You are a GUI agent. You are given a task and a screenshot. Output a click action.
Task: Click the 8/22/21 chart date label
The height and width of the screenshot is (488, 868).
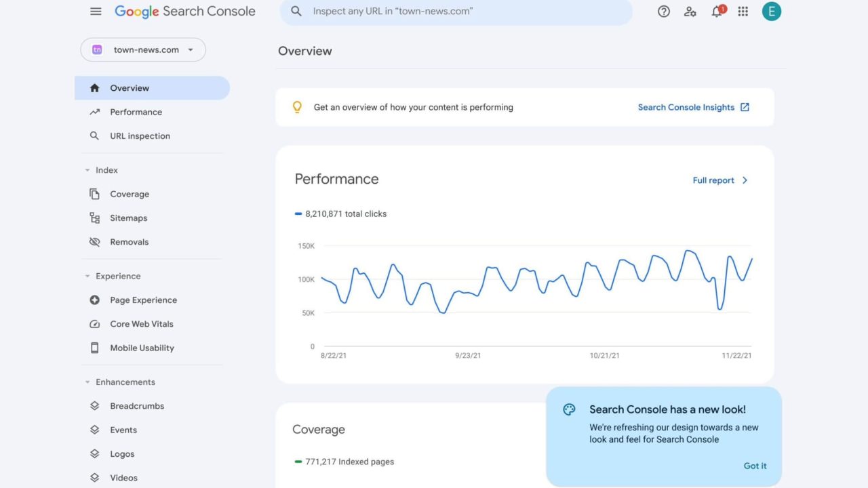334,356
